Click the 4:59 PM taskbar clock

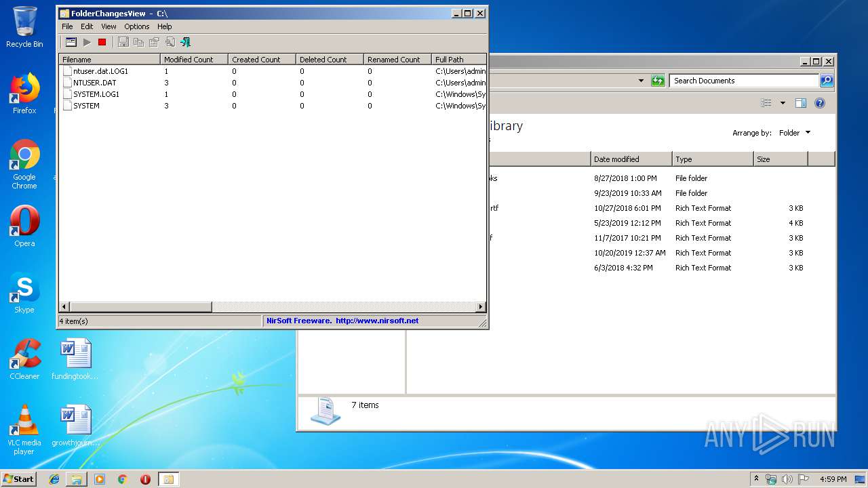pyautogui.click(x=833, y=479)
